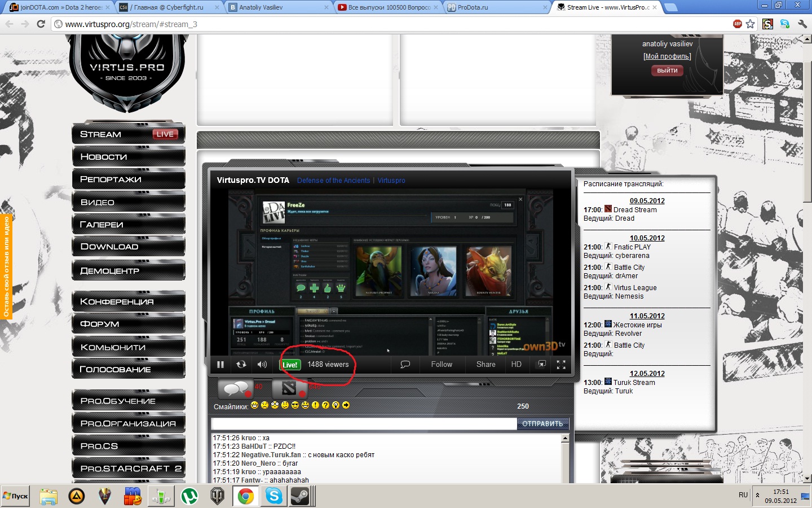Switch the player to fullscreen
812x508 pixels.
pyautogui.click(x=561, y=365)
